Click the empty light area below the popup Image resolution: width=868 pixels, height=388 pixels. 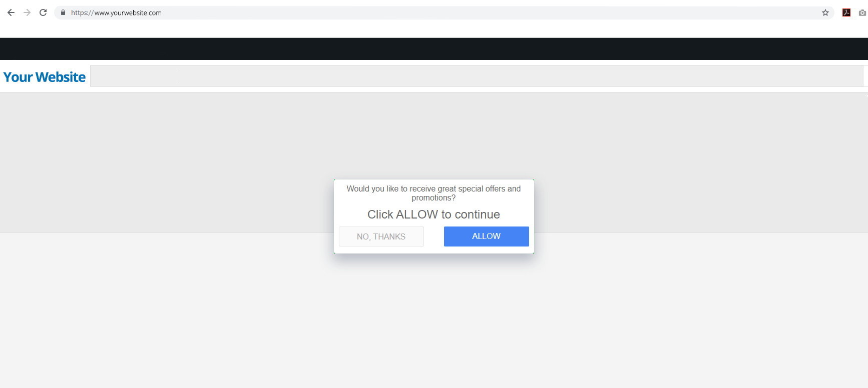[x=434, y=320]
